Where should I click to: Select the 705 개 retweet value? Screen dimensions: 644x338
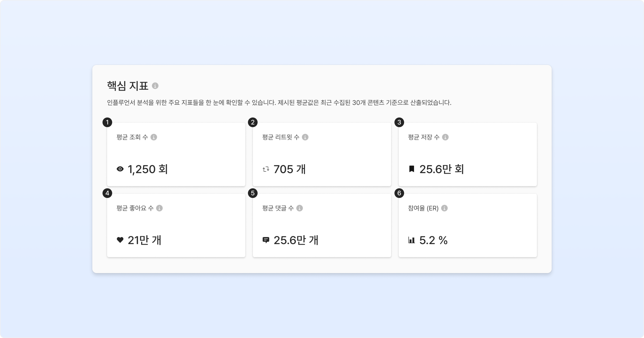[x=290, y=169]
